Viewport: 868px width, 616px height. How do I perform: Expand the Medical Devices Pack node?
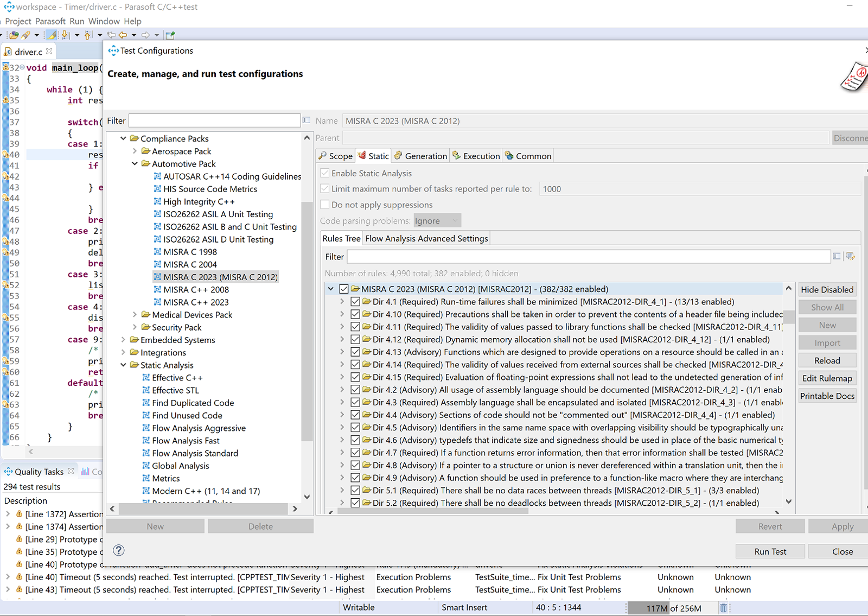[135, 315]
